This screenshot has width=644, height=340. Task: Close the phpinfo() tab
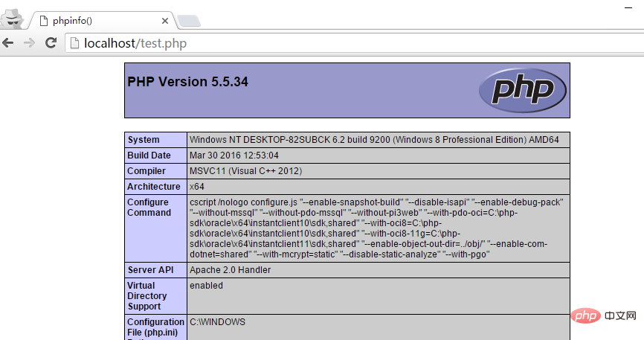[x=165, y=21]
